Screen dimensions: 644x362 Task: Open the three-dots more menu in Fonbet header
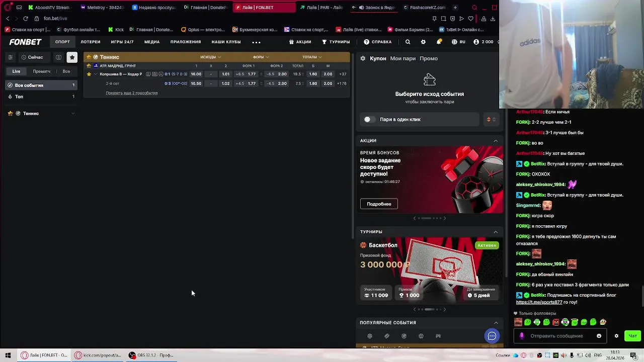click(256, 42)
